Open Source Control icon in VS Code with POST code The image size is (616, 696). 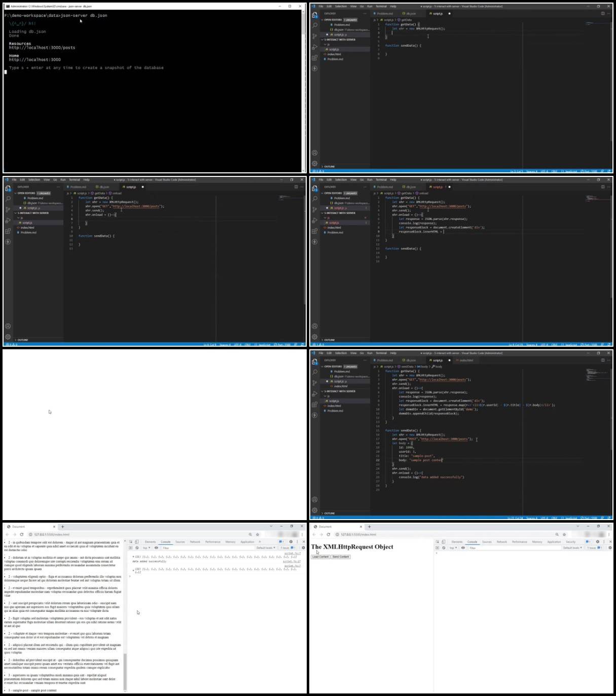[315, 383]
